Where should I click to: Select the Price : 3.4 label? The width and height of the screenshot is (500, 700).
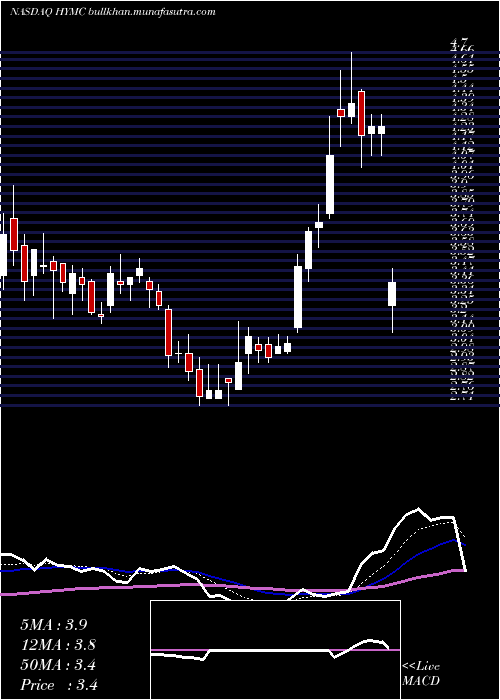59,685
